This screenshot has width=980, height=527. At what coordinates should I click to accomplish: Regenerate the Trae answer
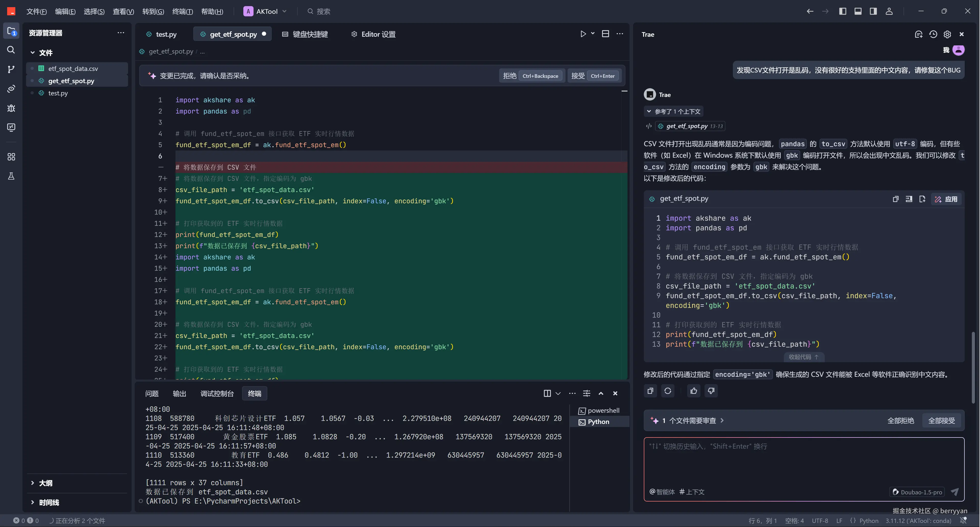[x=668, y=391]
